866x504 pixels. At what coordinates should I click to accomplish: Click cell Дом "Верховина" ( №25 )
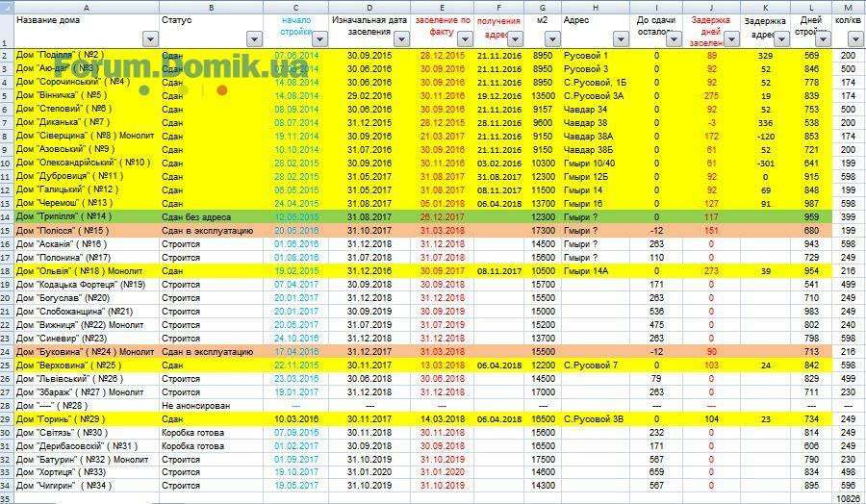(x=87, y=365)
